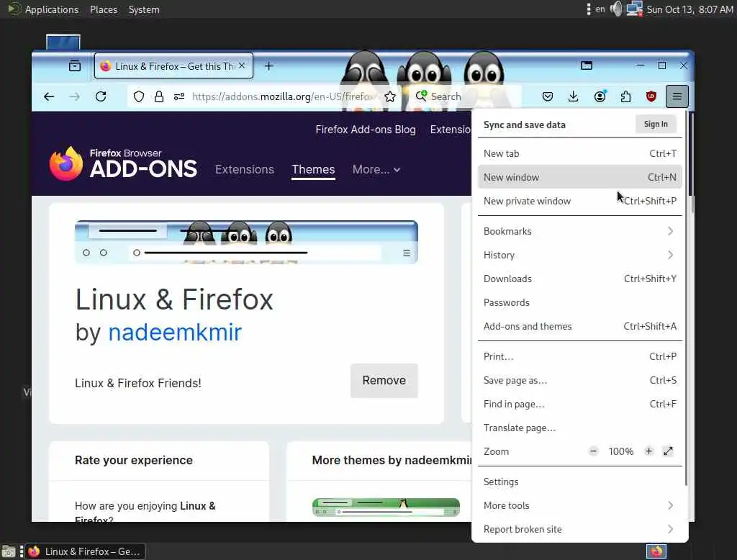Save to Pocket icon in toolbar

pyautogui.click(x=548, y=97)
